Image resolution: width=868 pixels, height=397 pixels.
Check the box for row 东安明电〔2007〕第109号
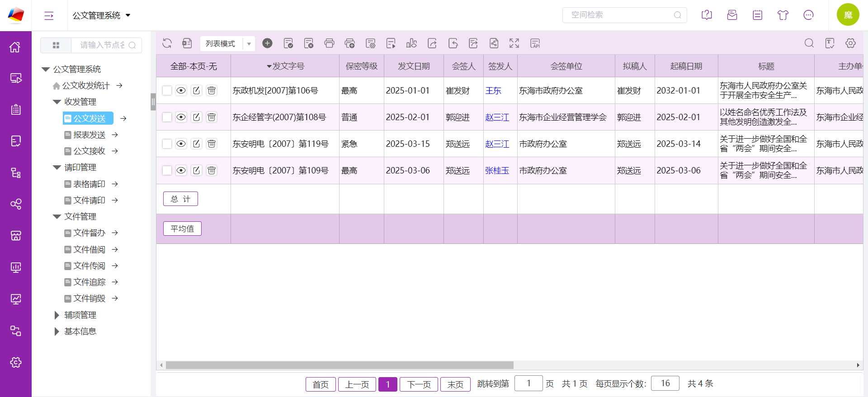coord(167,170)
